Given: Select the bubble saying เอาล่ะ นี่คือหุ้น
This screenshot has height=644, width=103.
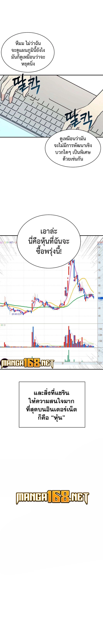Looking at the screenshot, I should pyautogui.click(x=49, y=241).
